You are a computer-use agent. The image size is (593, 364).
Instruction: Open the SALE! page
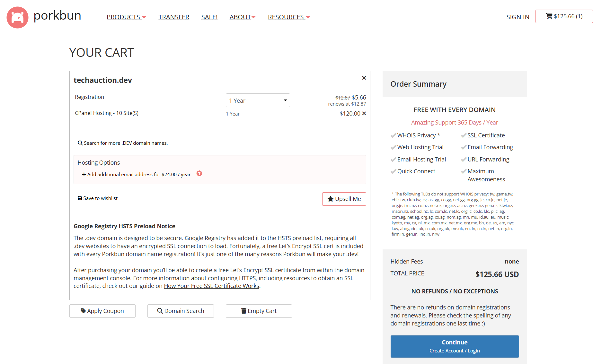point(209,17)
